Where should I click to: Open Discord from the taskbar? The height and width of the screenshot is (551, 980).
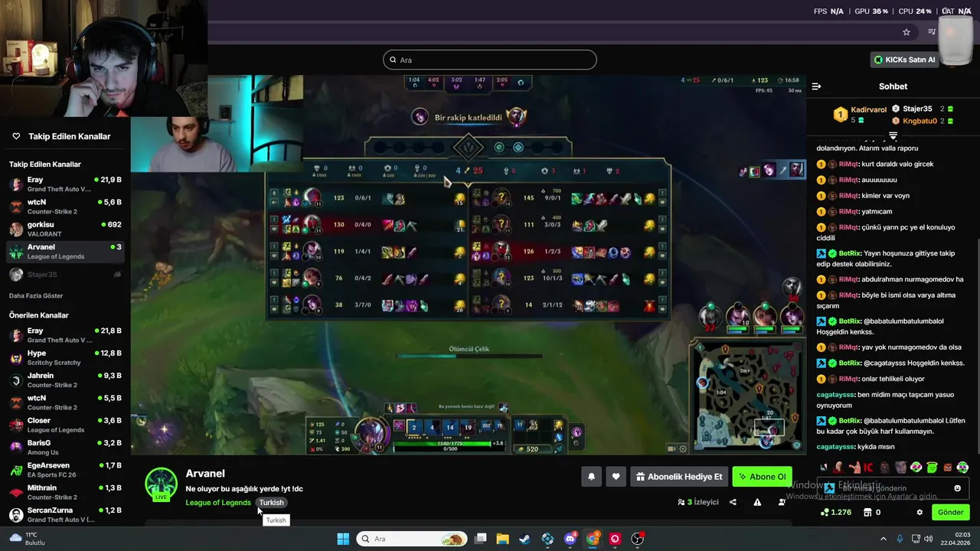570,539
